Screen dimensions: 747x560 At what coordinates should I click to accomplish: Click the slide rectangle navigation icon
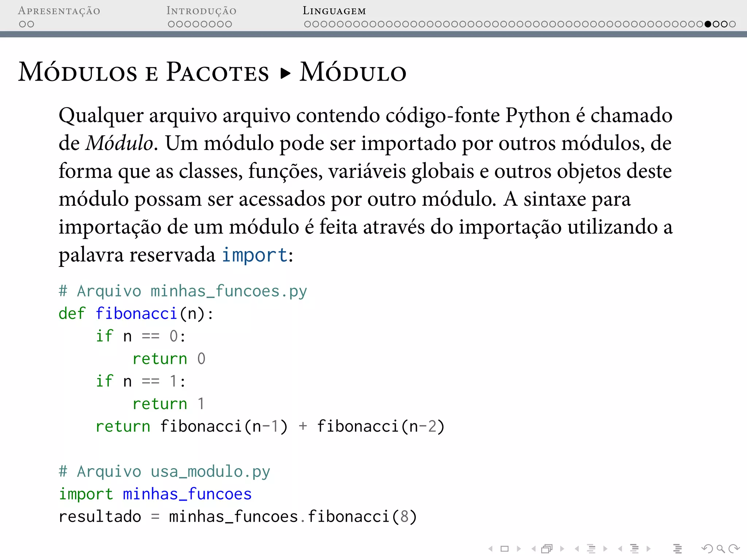click(x=505, y=549)
